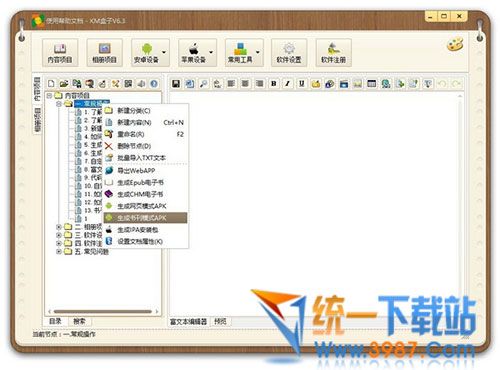Click the 软件注册 registration button
Screen dimensions: 500x370
point(333,53)
